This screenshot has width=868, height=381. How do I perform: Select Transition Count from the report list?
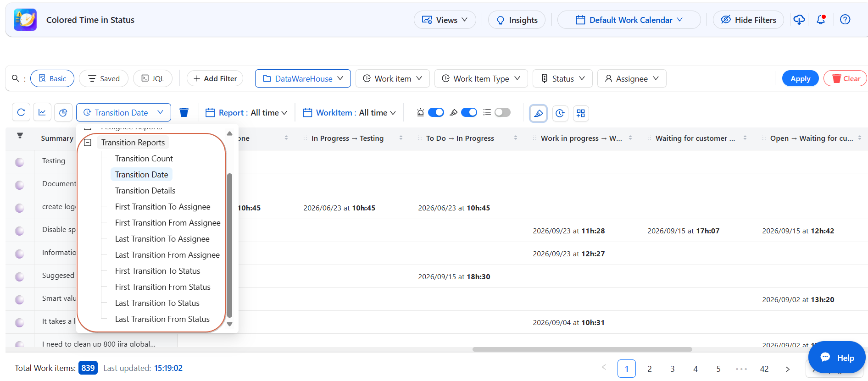click(x=144, y=159)
